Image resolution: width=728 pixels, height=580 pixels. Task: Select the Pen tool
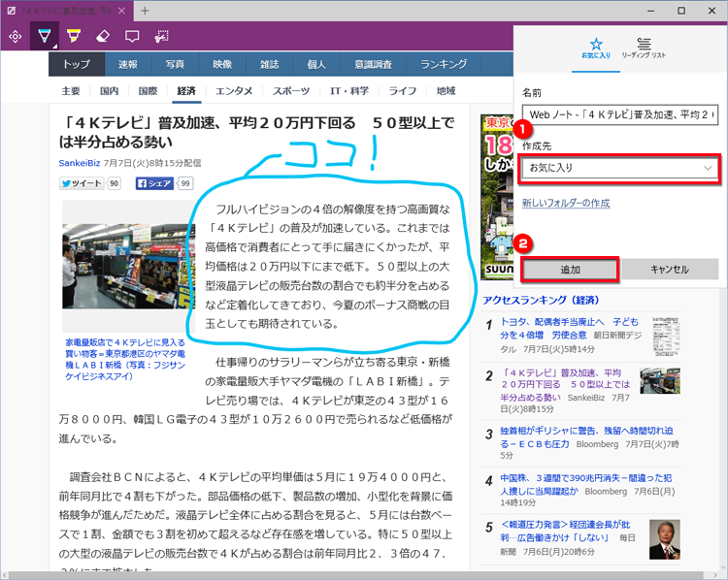[x=44, y=37]
